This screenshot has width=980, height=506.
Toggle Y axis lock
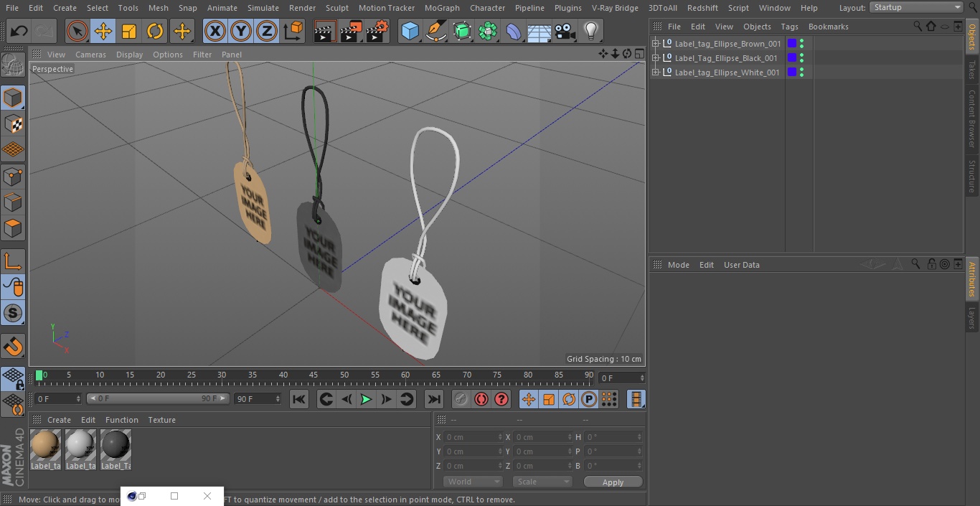pyautogui.click(x=241, y=31)
